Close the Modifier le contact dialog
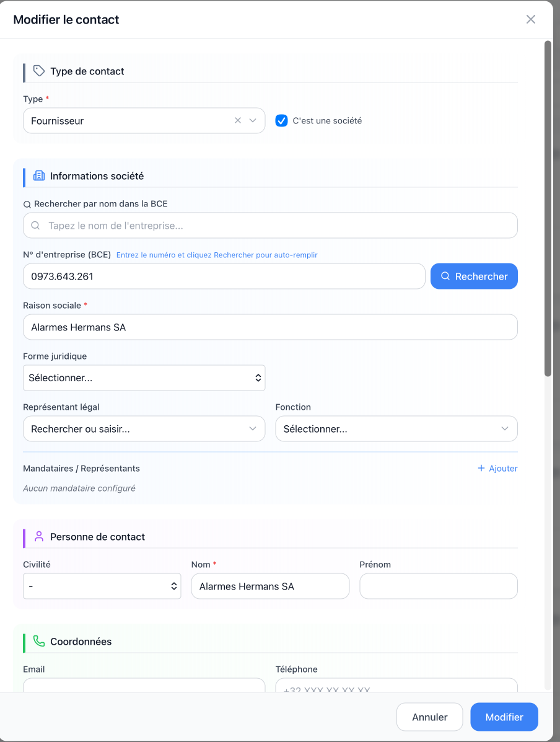The height and width of the screenshot is (742, 560). (x=531, y=19)
